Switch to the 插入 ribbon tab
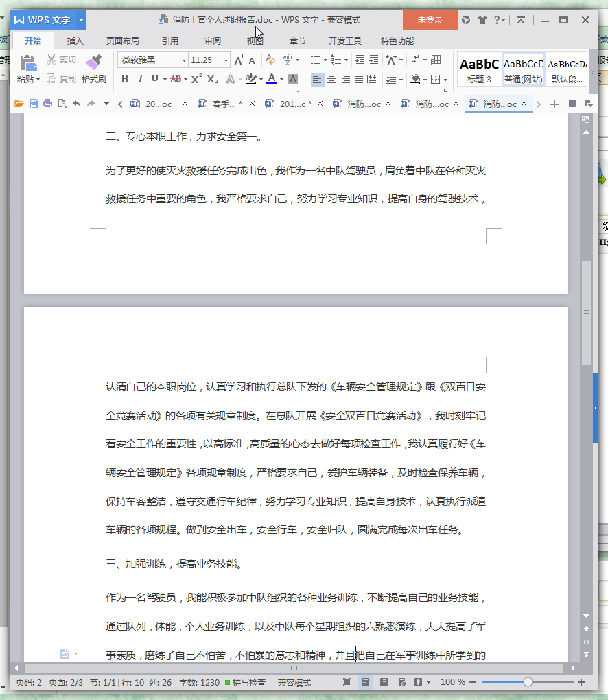 (x=75, y=40)
